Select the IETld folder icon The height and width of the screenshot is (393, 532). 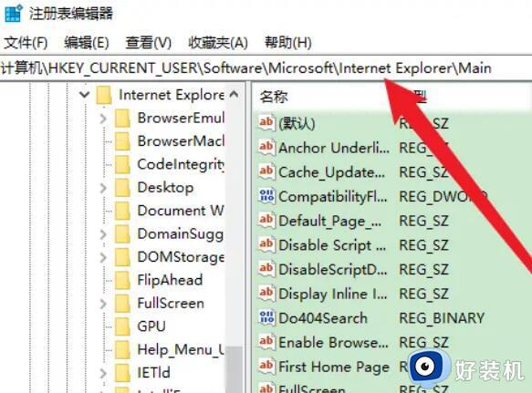point(122,373)
